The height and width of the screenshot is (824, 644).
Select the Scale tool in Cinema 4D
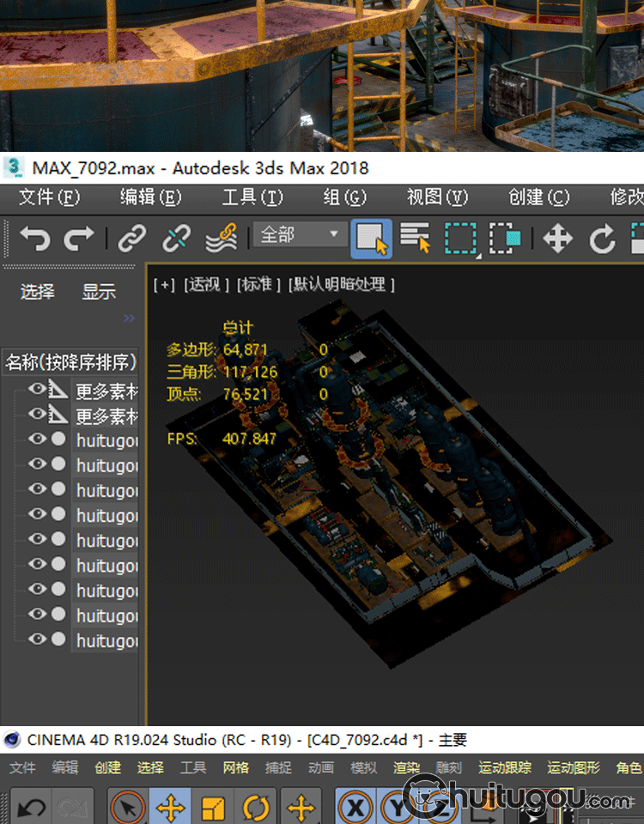pos(213,808)
